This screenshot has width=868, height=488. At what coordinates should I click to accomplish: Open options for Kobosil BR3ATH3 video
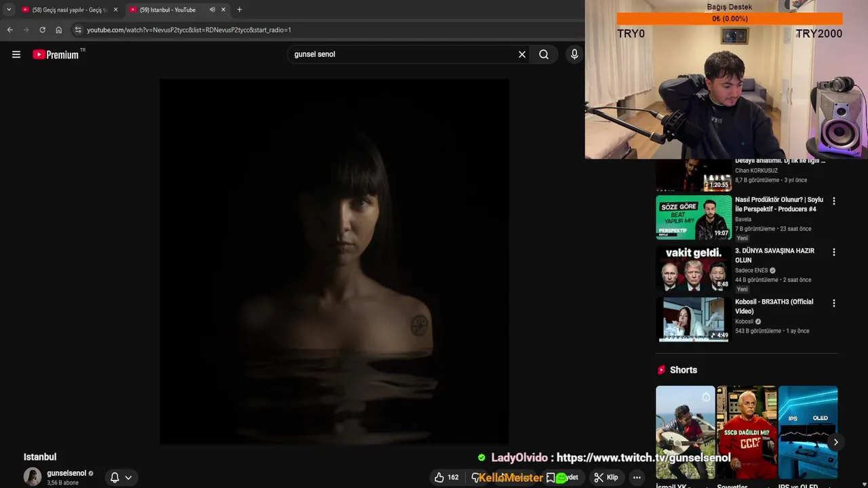tap(834, 303)
